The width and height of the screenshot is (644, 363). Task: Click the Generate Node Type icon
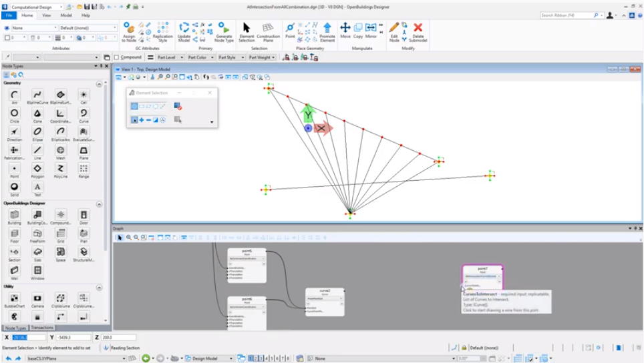coord(224,31)
